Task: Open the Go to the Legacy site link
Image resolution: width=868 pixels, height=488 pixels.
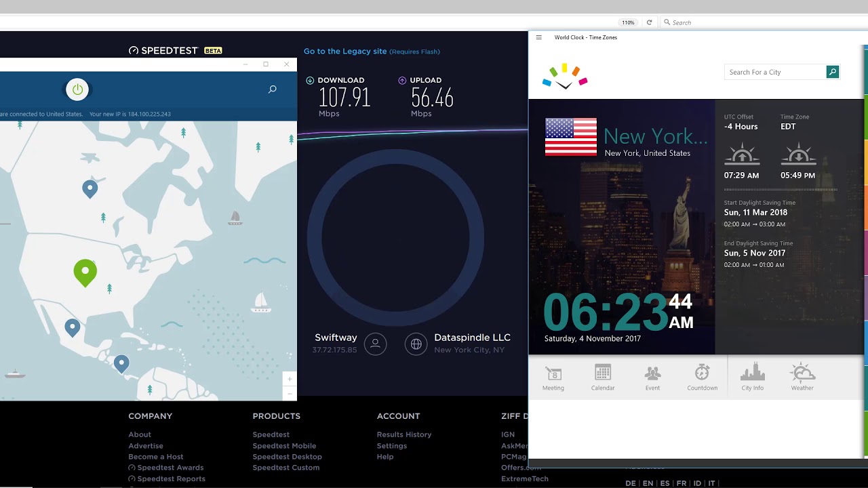Action: [372, 52]
